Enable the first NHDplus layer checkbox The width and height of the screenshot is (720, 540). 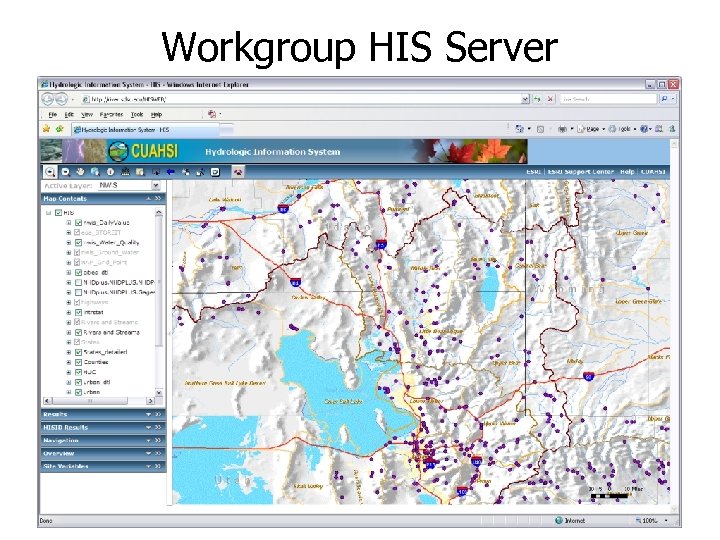point(79,282)
